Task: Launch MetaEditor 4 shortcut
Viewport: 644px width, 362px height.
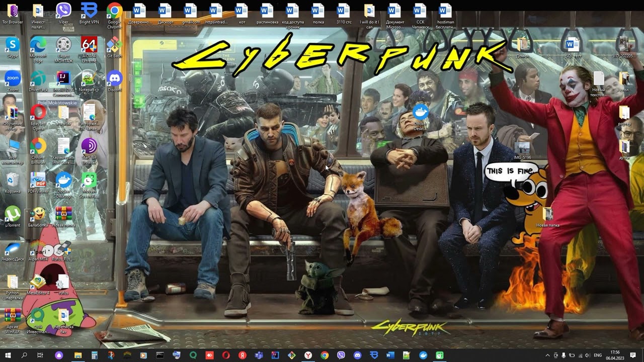Action: (x=38, y=285)
